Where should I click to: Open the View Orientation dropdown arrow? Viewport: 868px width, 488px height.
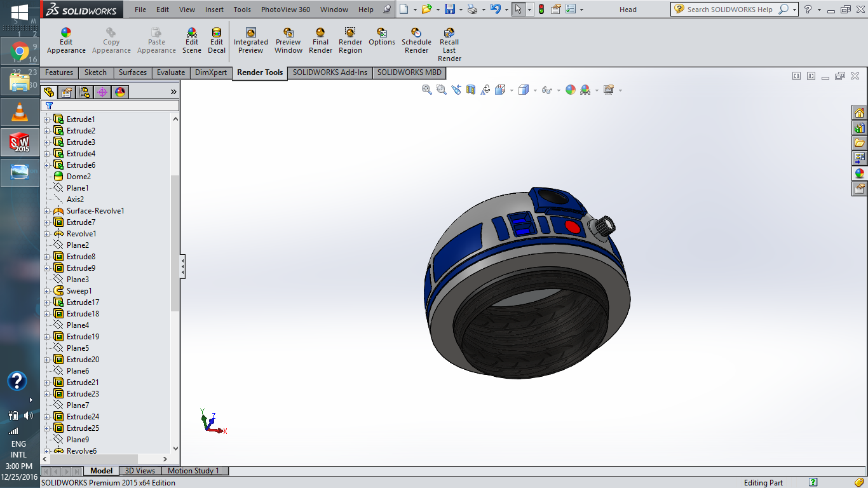(x=512, y=90)
